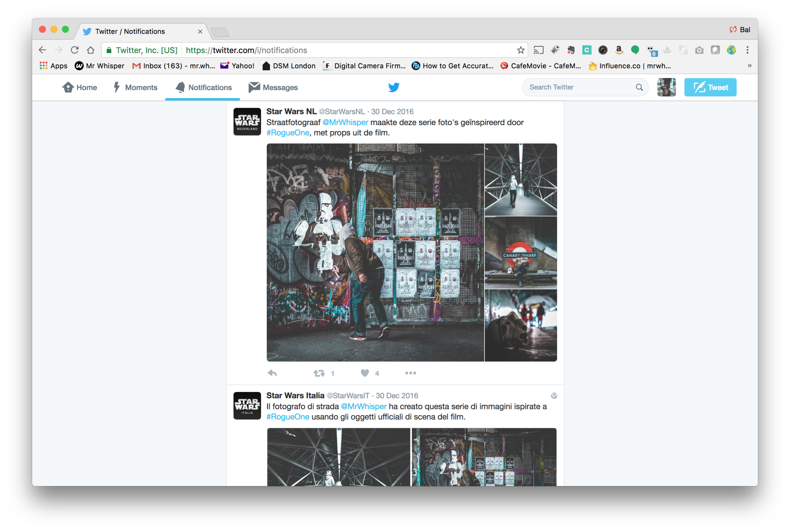Image resolution: width=790 pixels, height=532 pixels.
Task: Click the browser forward arrow
Action: tap(58, 50)
